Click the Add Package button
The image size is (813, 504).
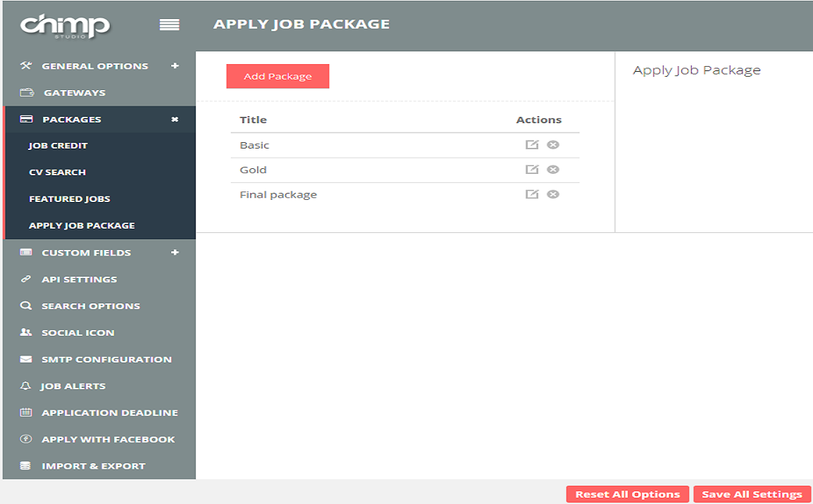[x=278, y=77]
